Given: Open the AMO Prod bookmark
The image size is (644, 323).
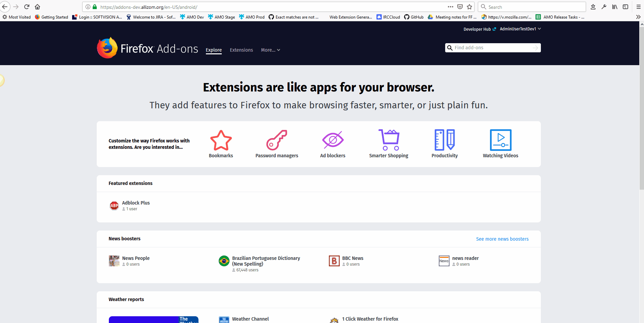Looking at the screenshot, I should point(252,17).
